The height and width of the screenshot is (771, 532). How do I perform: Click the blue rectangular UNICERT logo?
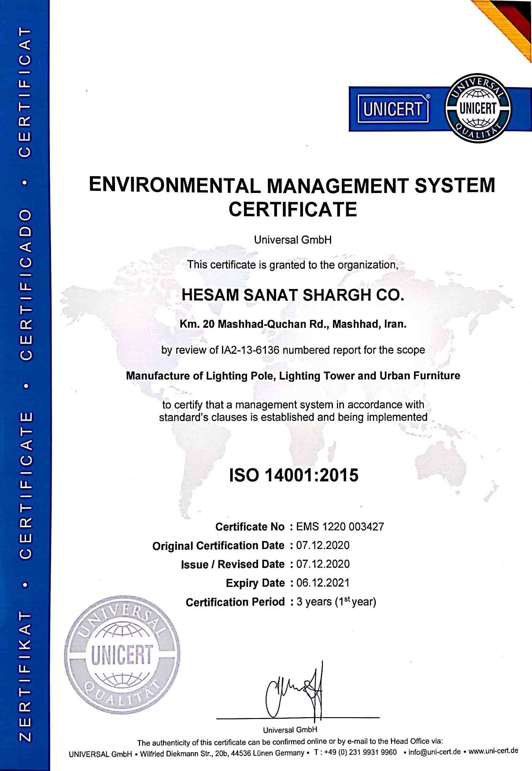[x=393, y=109]
